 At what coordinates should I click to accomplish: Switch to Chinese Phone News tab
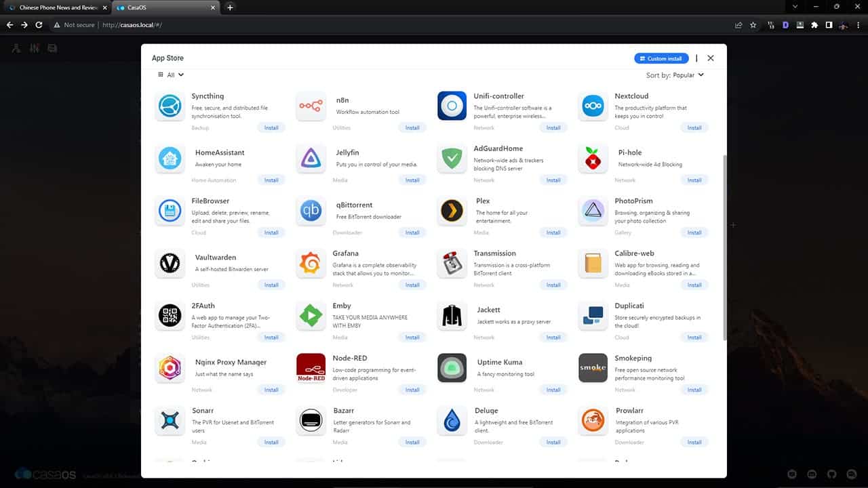click(58, 7)
